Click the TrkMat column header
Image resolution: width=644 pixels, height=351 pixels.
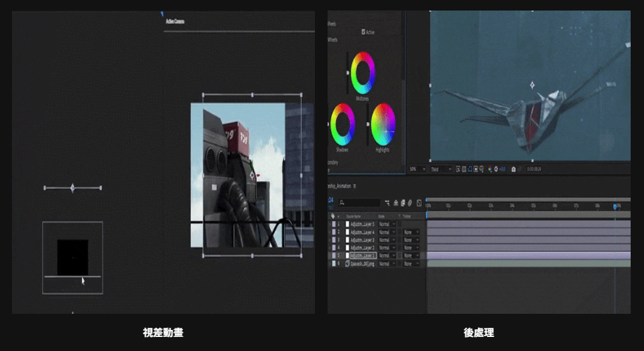click(407, 216)
